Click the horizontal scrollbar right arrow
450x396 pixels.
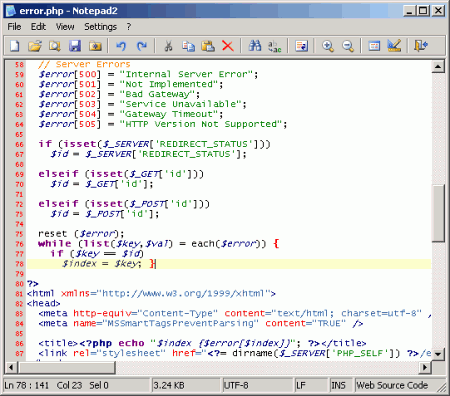tap(425, 367)
